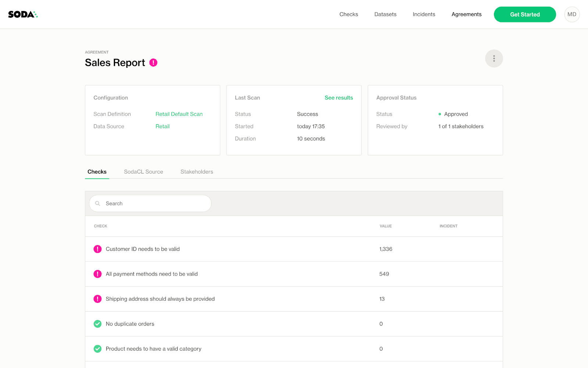
Task: Open the Retail Default Scan link
Action: point(179,114)
